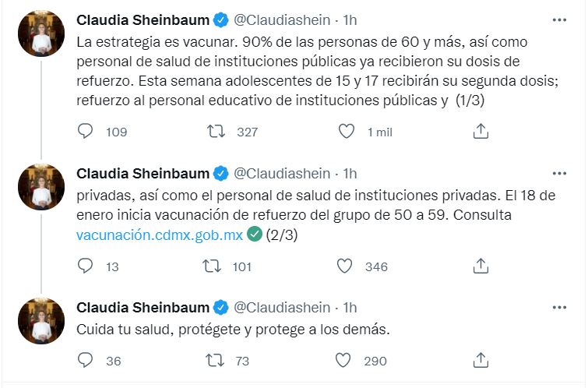Open the 1h timestamp of third tweet
The height and width of the screenshot is (388, 588).
[x=350, y=307]
